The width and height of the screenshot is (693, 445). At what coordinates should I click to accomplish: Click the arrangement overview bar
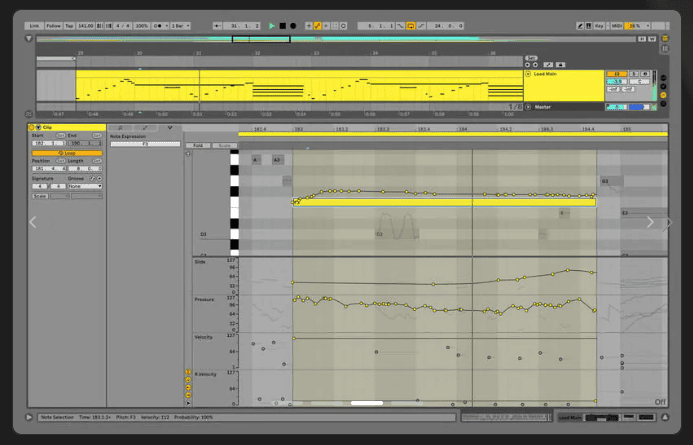(x=336, y=39)
